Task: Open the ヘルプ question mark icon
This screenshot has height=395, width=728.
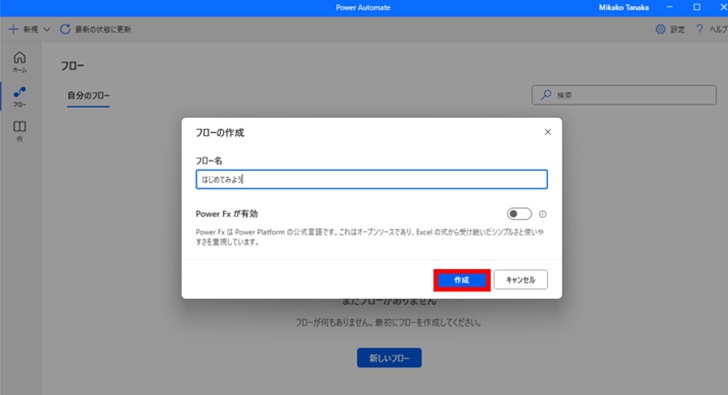Action: pos(699,29)
